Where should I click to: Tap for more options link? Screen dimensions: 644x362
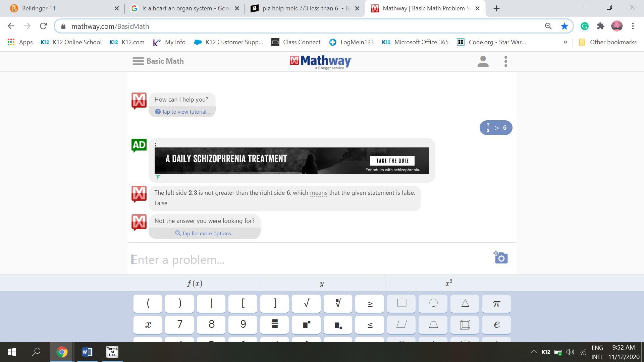(x=205, y=234)
